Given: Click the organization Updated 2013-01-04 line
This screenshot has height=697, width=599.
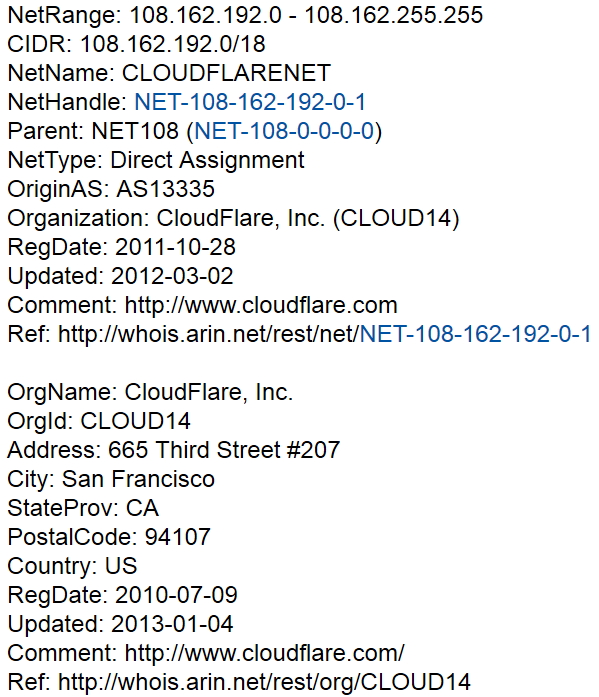Looking at the screenshot, I should (x=120, y=624).
